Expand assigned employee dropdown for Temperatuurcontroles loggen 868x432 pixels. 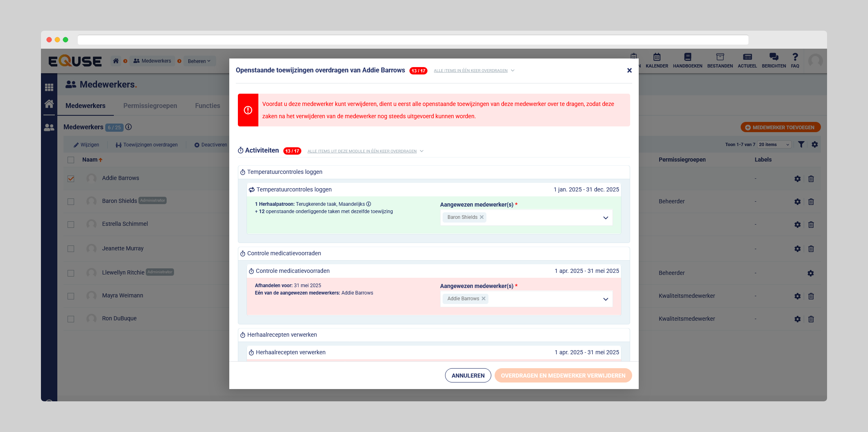(605, 218)
